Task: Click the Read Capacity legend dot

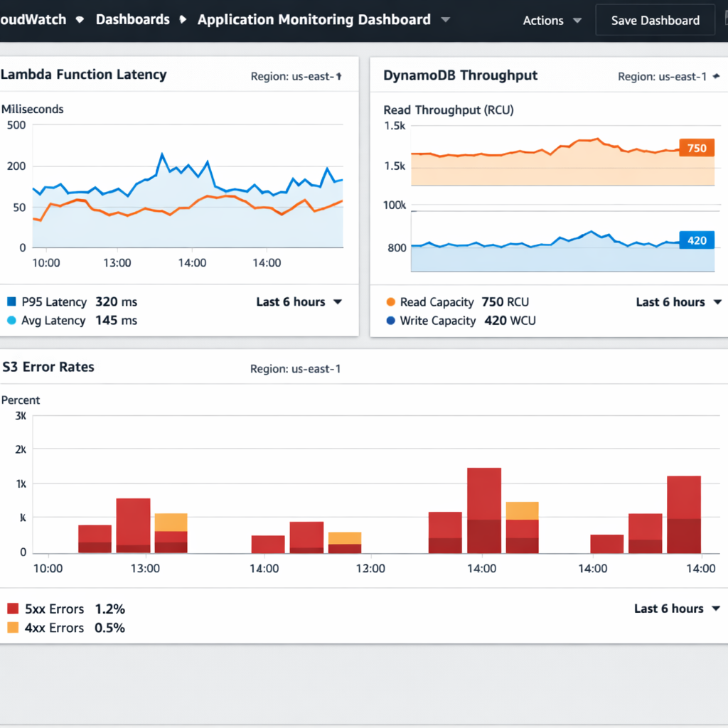Action: (x=390, y=302)
